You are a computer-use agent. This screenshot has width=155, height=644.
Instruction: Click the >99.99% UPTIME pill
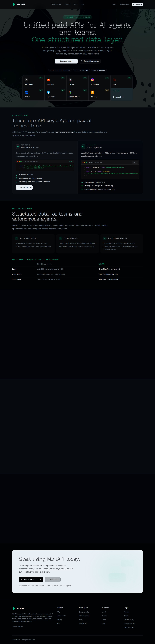81,70
